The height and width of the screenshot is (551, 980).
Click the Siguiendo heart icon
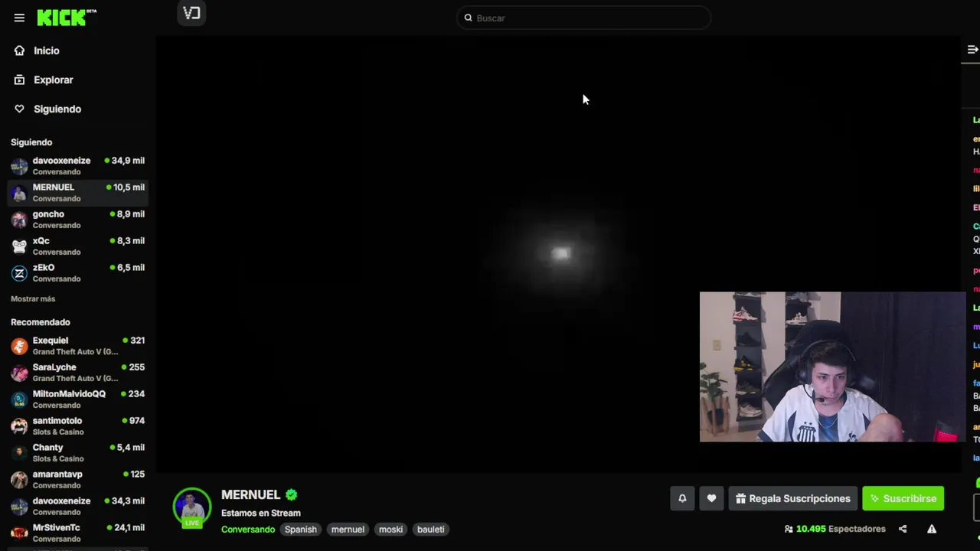[x=19, y=109]
